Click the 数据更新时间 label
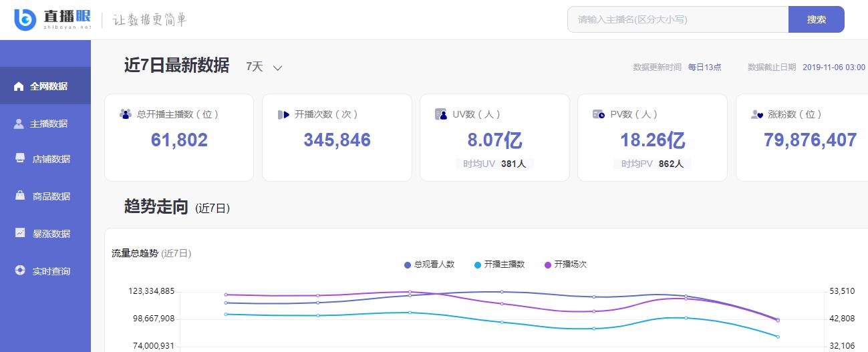Viewport: 868px width, 352px height. coord(658,67)
